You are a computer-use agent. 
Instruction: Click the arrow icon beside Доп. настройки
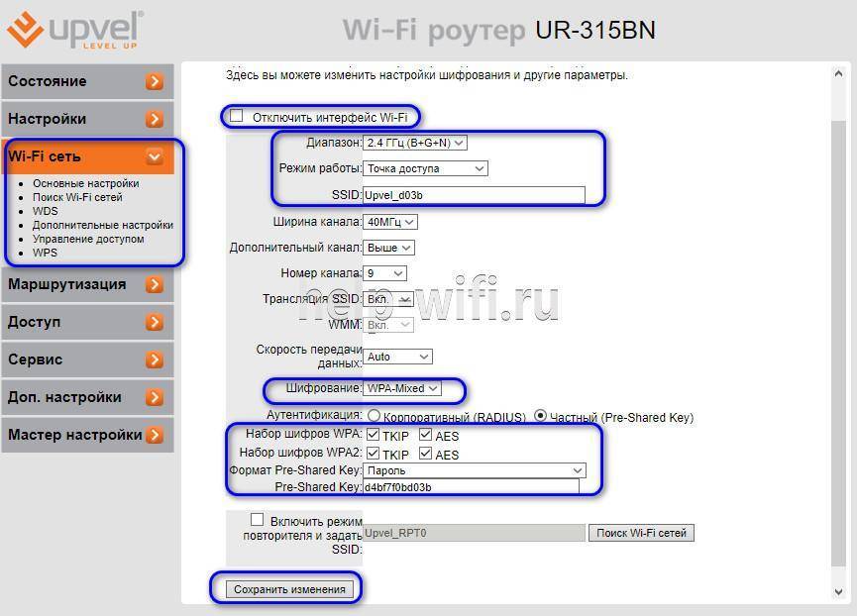[154, 397]
